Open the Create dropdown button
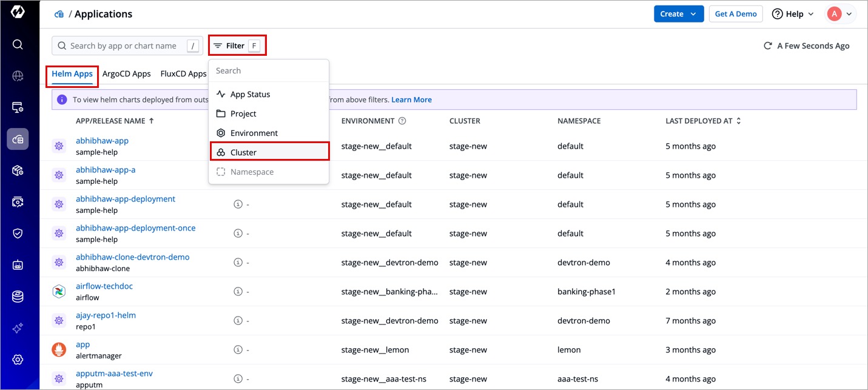 pyautogui.click(x=678, y=14)
